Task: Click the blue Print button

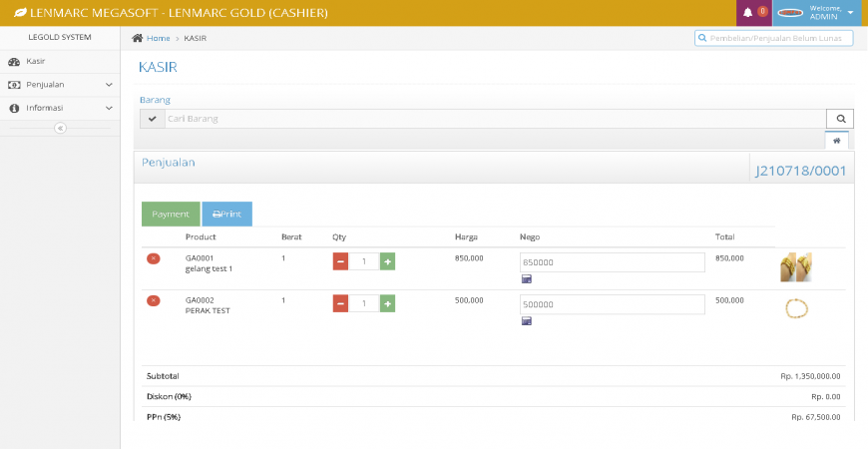Action: (227, 215)
